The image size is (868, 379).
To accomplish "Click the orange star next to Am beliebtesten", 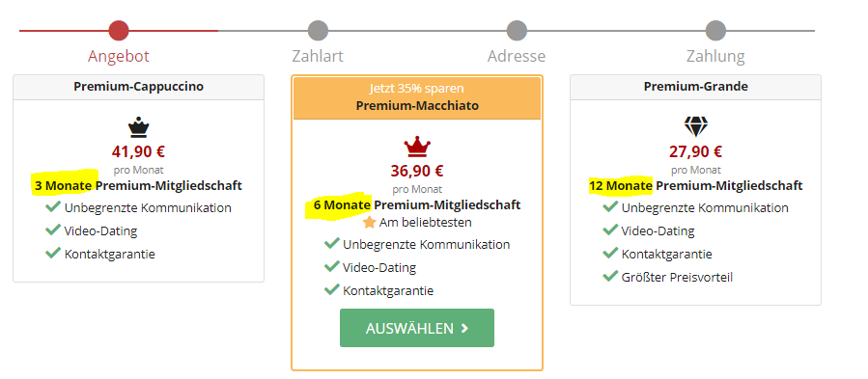I will point(369,223).
